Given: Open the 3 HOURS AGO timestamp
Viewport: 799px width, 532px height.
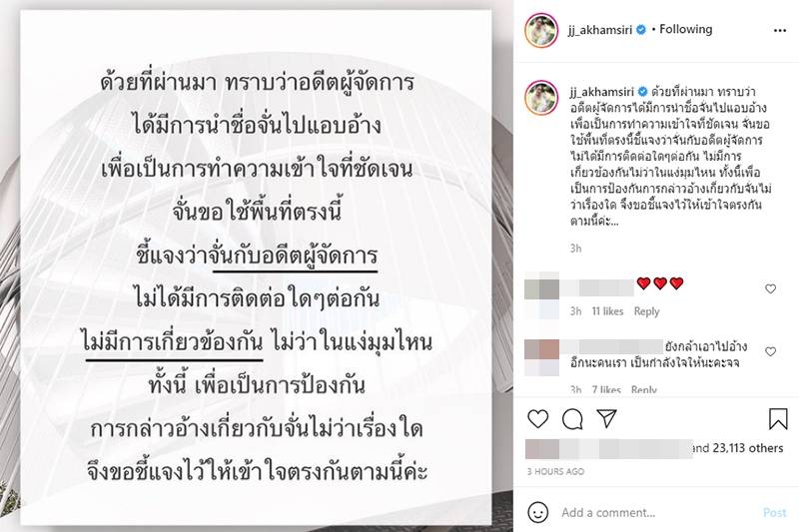Looking at the screenshot, I should (555, 471).
